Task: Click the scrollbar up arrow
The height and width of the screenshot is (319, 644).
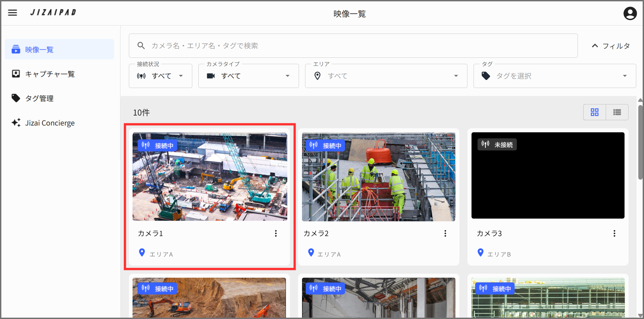Action: [640, 100]
